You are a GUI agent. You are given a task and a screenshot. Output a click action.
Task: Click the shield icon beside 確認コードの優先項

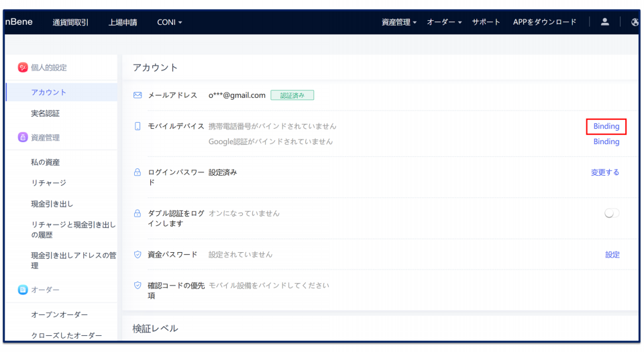point(138,285)
